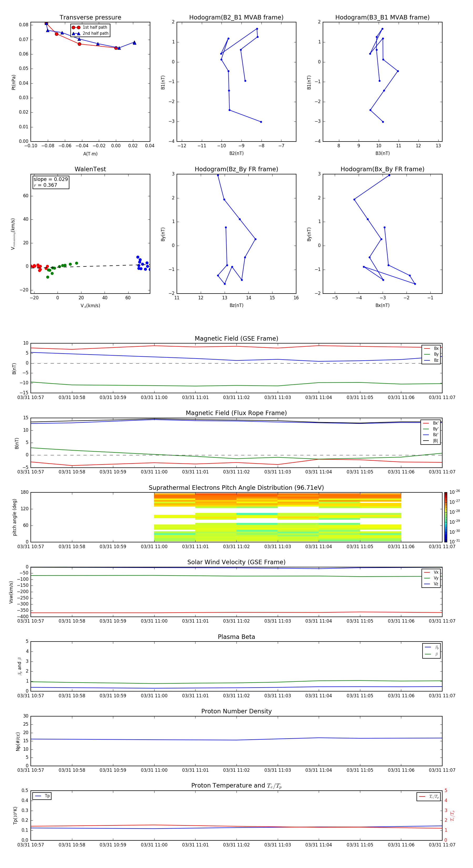
Task: Click the 'Np(#/cc)' axis label
Action: [x=18, y=741]
